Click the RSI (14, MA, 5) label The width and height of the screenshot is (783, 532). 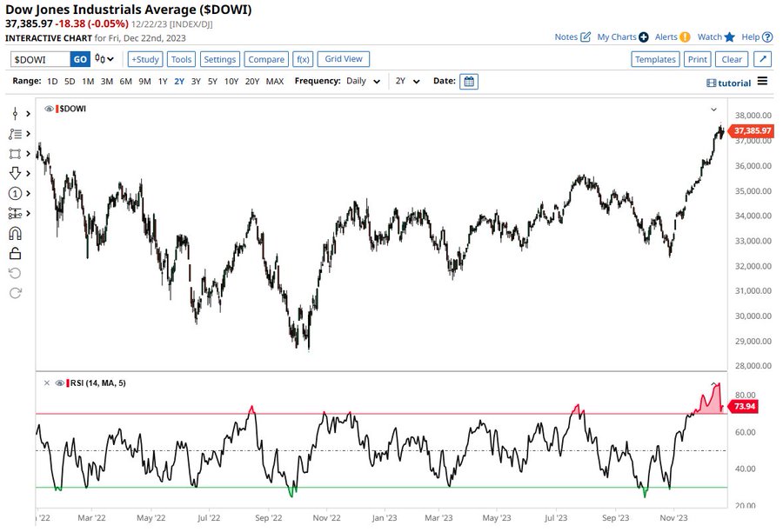[97, 383]
